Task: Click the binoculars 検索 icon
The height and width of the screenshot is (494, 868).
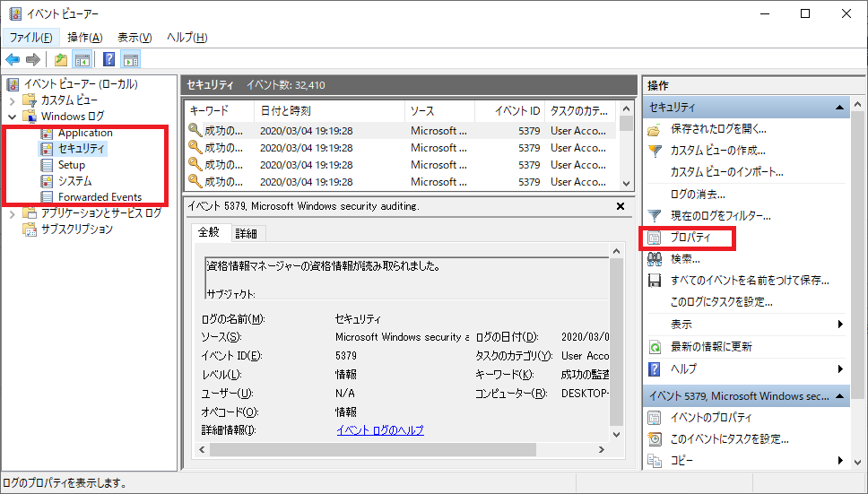Action: click(654, 259)
